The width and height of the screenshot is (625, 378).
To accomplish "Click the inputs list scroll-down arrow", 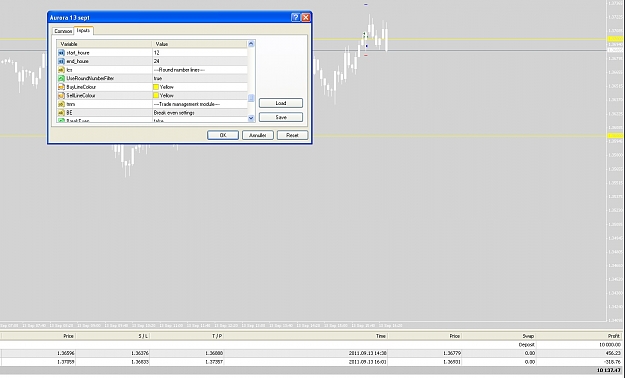I will (x=251, y=118).
